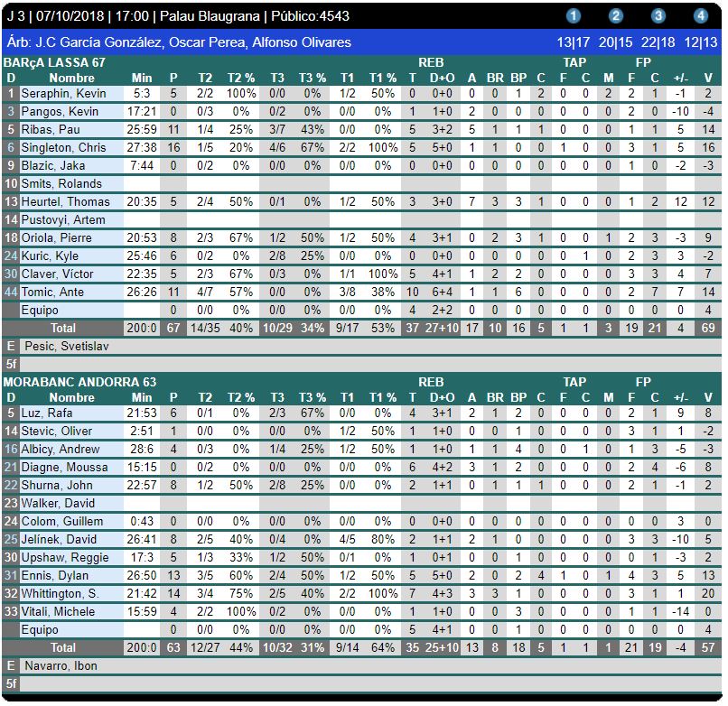Image resolution: width=728 pixels, height=706 pixels.
Task: Click the quarter 1 circle icon
Action: point(574,16)
